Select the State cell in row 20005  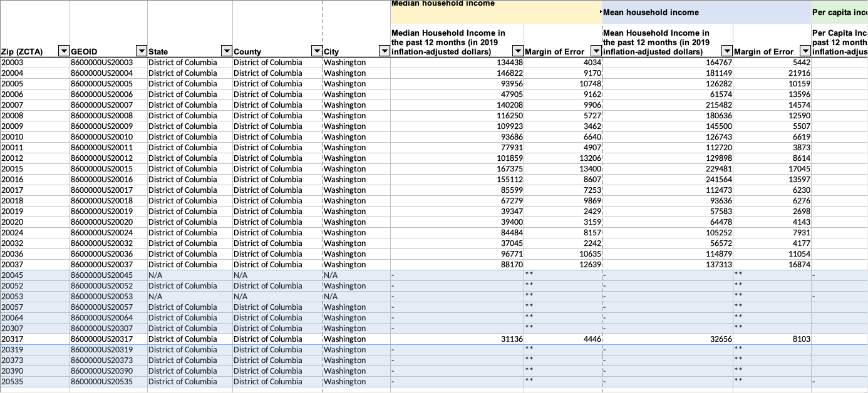[190, 84]
